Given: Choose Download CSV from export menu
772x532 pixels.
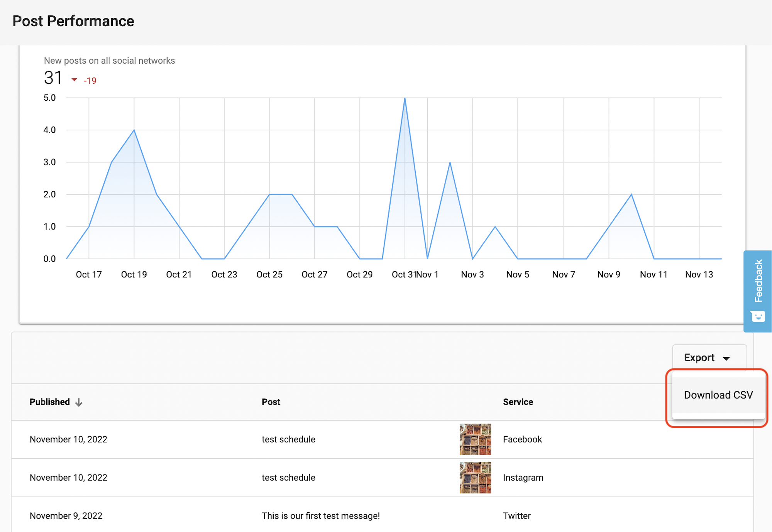Looking at the screenshot, I should point(718,395).
